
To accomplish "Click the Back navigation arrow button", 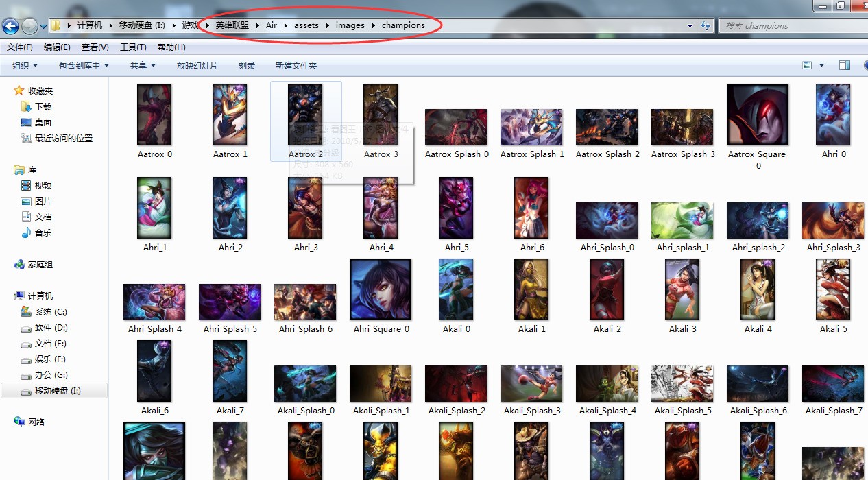I will point(10,26).
